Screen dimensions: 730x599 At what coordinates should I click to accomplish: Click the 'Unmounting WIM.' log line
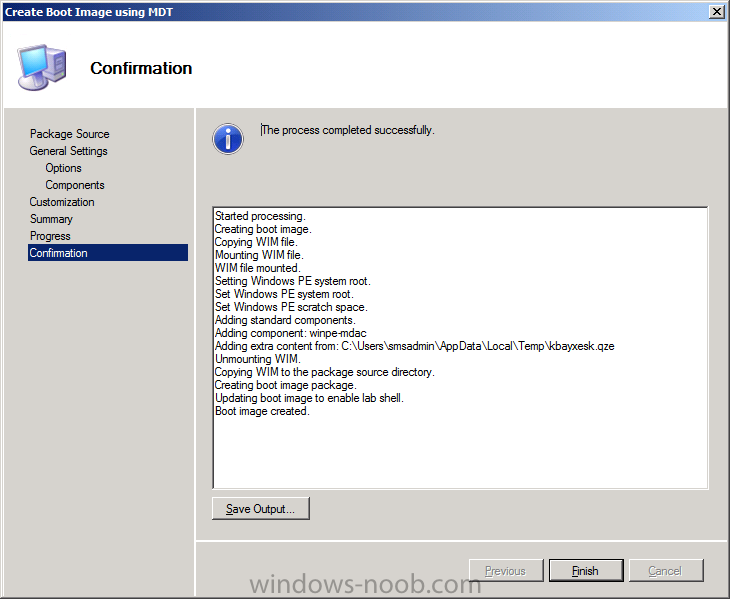pos(257,359)
